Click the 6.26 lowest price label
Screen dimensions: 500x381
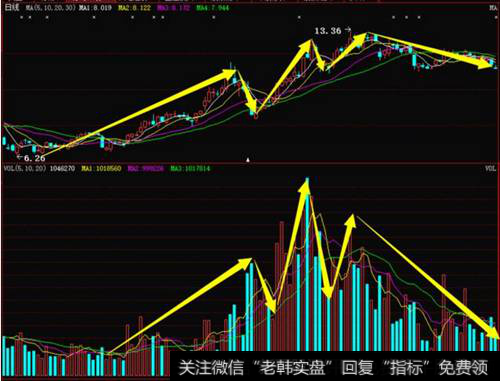(x=35, y=158)
